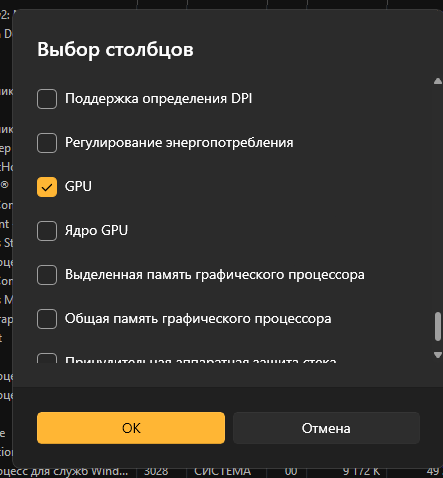Cancel the dialog with Отмена

[326, 428]
